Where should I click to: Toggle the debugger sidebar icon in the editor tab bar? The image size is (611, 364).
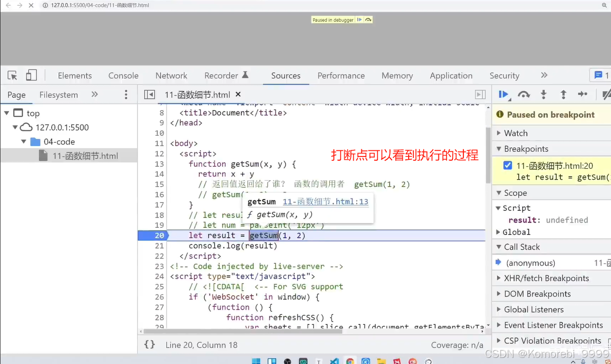click(x=480, y=95)
